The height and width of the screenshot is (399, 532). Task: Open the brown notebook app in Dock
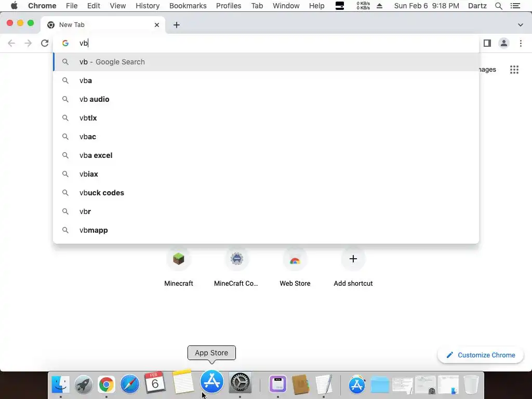pos(301,384)
